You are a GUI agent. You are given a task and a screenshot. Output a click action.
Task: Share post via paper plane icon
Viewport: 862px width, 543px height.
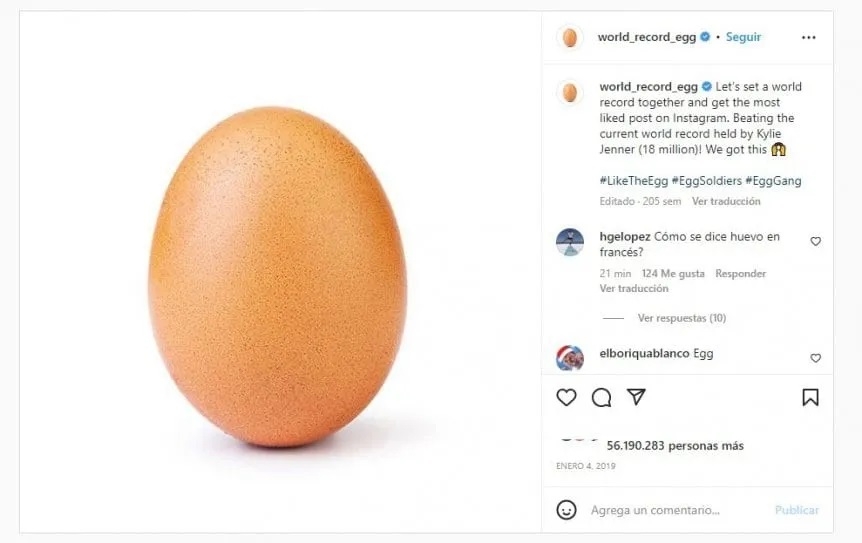636,397
